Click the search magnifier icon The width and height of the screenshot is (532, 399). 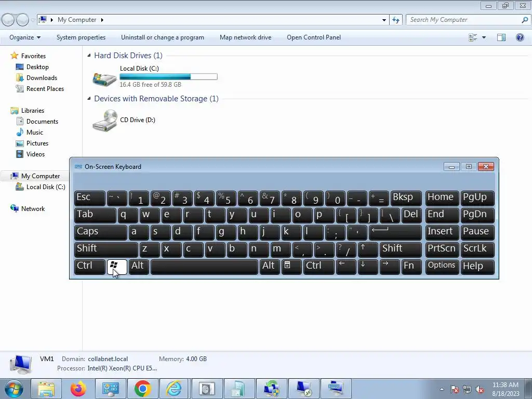525,20
